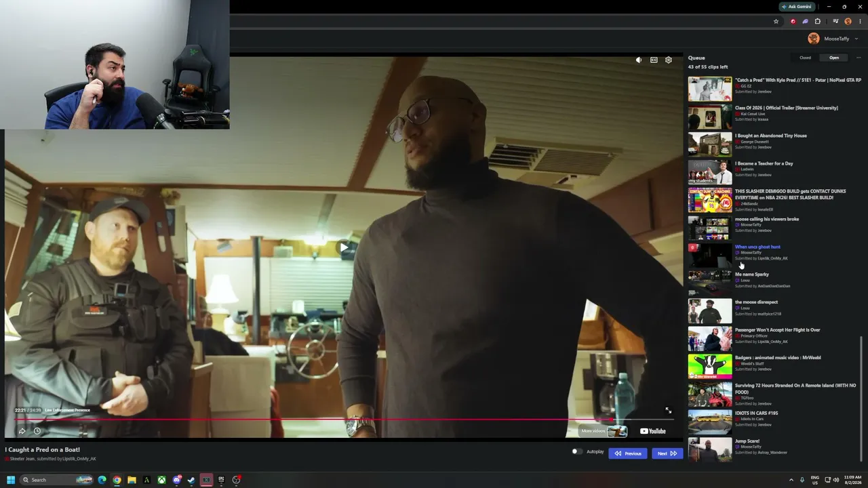Image resolution: width=868 pixels, height=488 pixels.
Task: Open Passenger Won't Accept Her Flight Is Over
Action: [778, 330]
